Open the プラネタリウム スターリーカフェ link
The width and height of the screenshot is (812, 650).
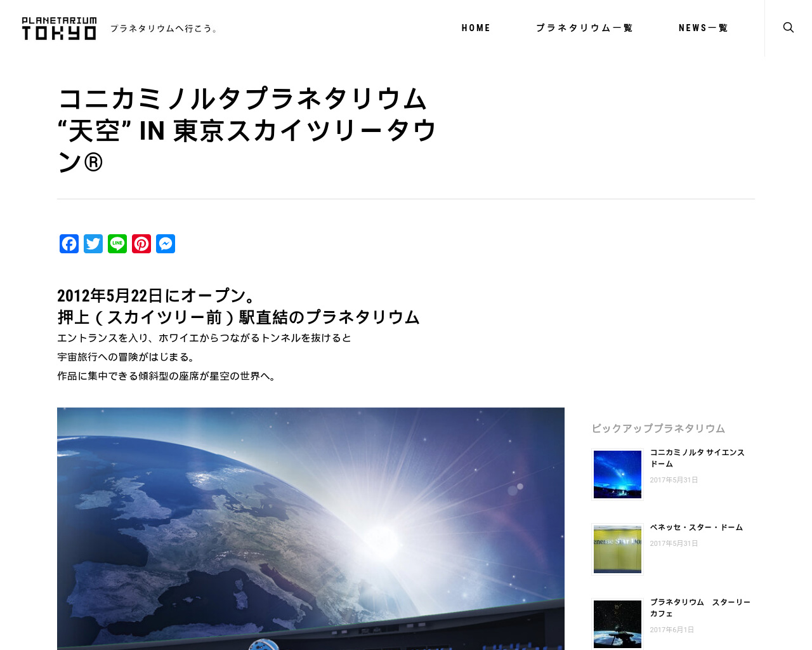coord(700,607)
